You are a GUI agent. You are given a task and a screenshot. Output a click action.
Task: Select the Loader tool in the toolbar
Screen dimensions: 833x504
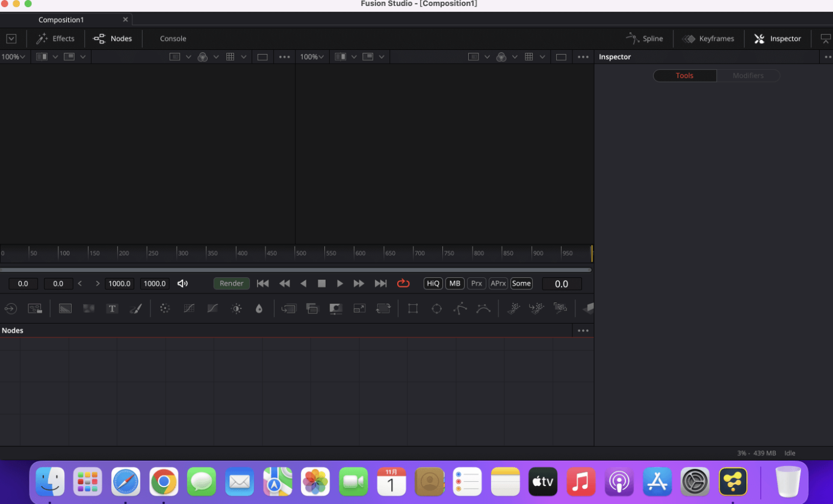click(x=10, y=309)
